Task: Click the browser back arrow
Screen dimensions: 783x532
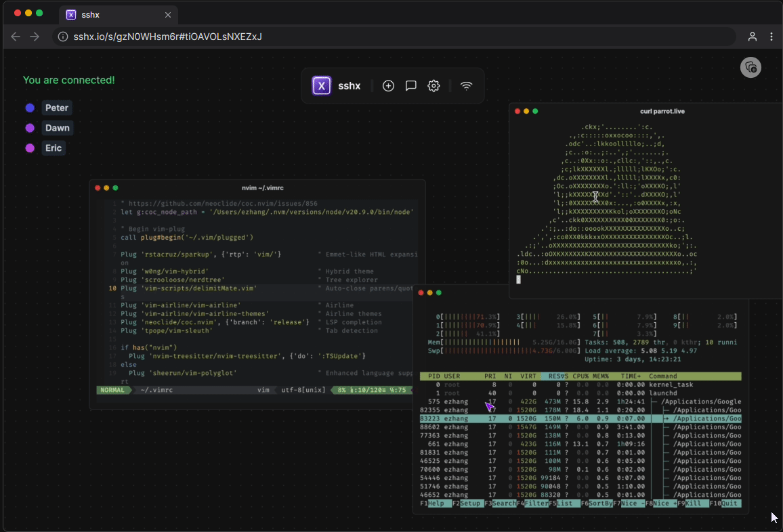Action: click(x=16, y=37)
